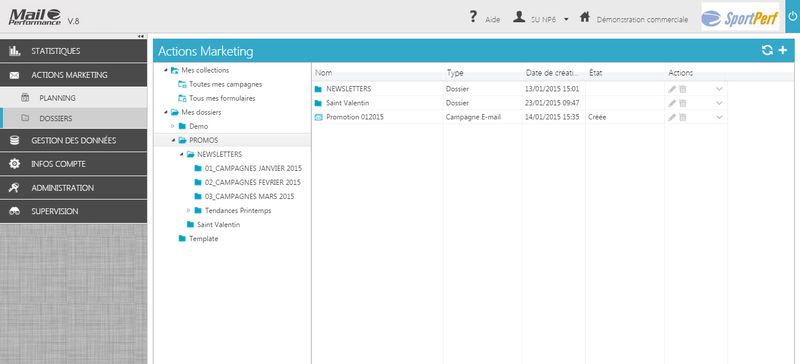Viewport: 800px width, 364px height.
Task: Open Promotion 012015 name in table
Action: tap(355, 117)
